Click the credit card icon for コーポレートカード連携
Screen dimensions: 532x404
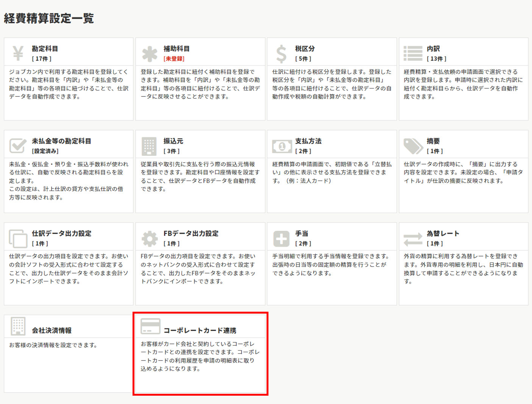(150, 326)
